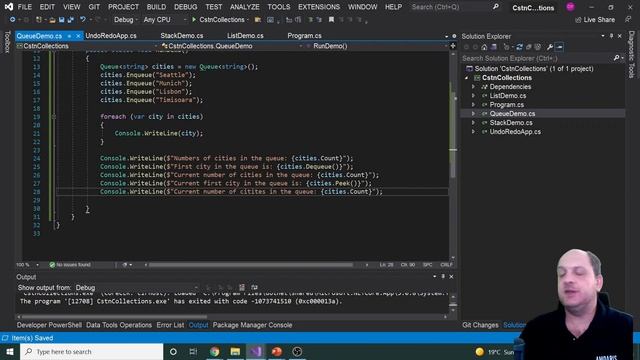Open the Show output from Debug dropdown
640x360 pixels.
click(x=136, y=288)
